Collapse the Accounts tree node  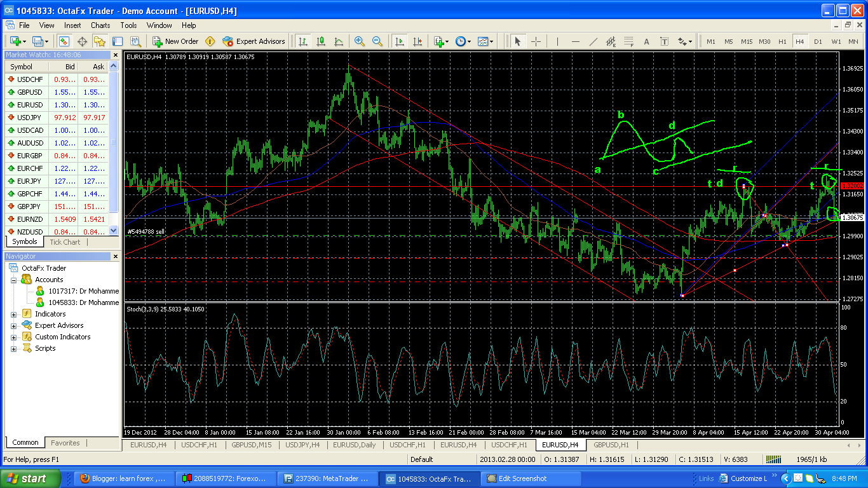(x=13, y=280)
